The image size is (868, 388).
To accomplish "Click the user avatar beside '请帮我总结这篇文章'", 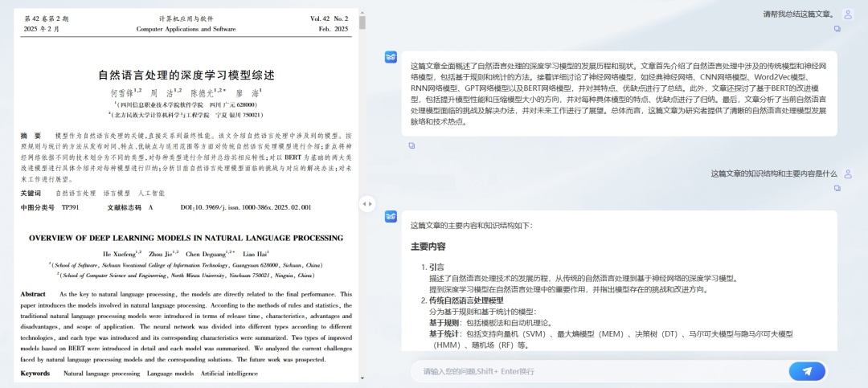I will click(x=847, y=14).
